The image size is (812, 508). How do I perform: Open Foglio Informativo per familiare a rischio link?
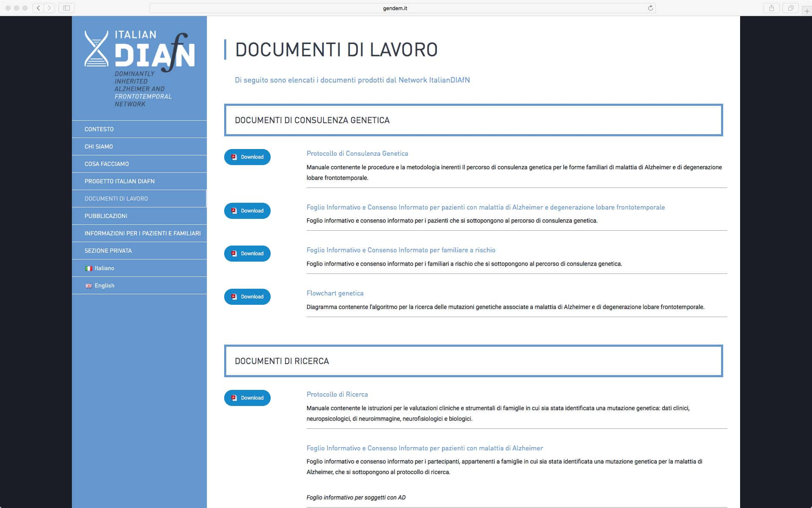click(401, 250)
